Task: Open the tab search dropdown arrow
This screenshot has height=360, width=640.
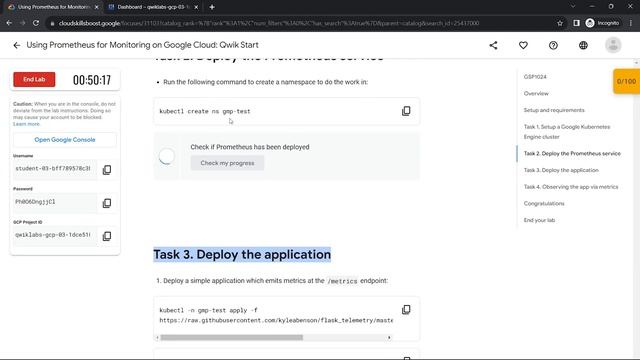Action: [x=573, y=7]
